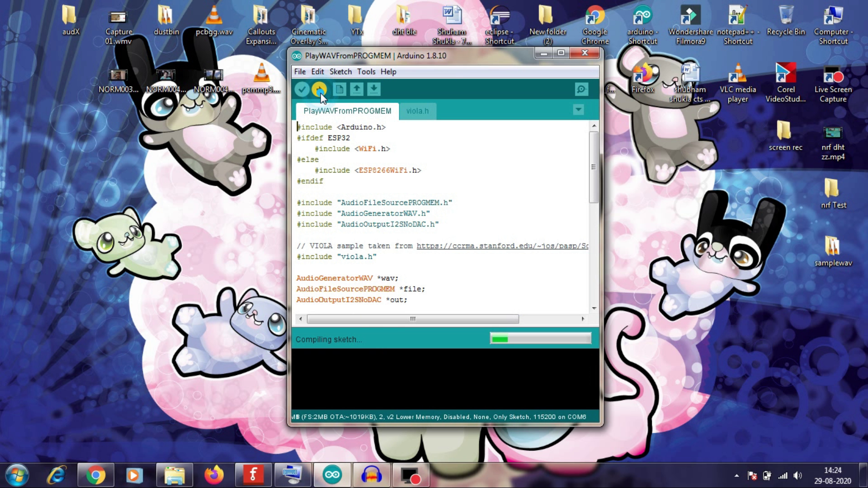Select the VLC media player desktop icon
Image resolution: width=868 pixels, height=488 pixels.
[x=738, y=84]
